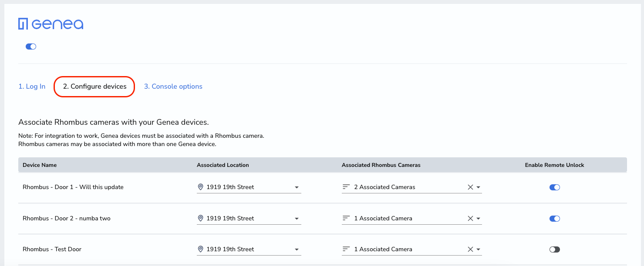The height and width of the screenshot is (266, 644).
Task: Toggle the switch below the Genea logo
Action: point(30,46)
